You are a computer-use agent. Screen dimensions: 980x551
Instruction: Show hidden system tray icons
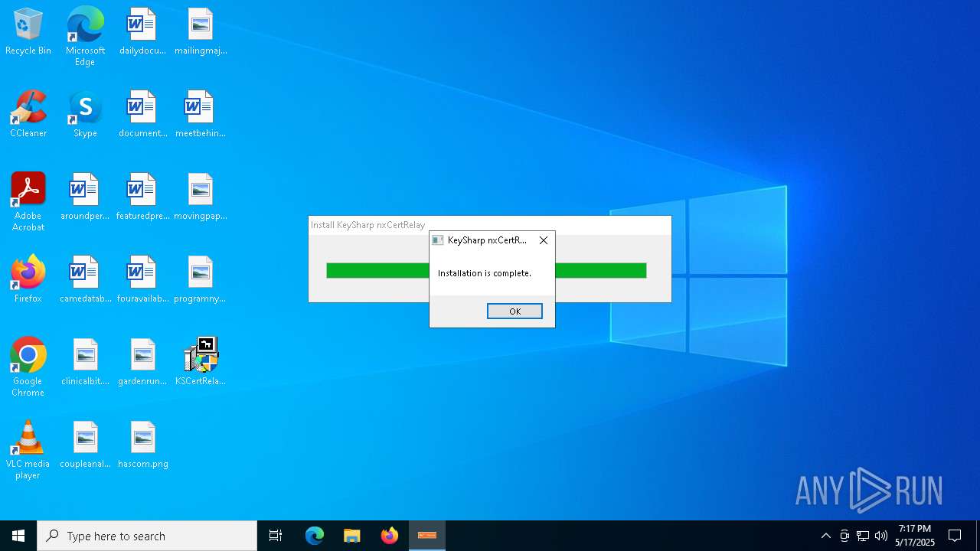click(825, 536)
